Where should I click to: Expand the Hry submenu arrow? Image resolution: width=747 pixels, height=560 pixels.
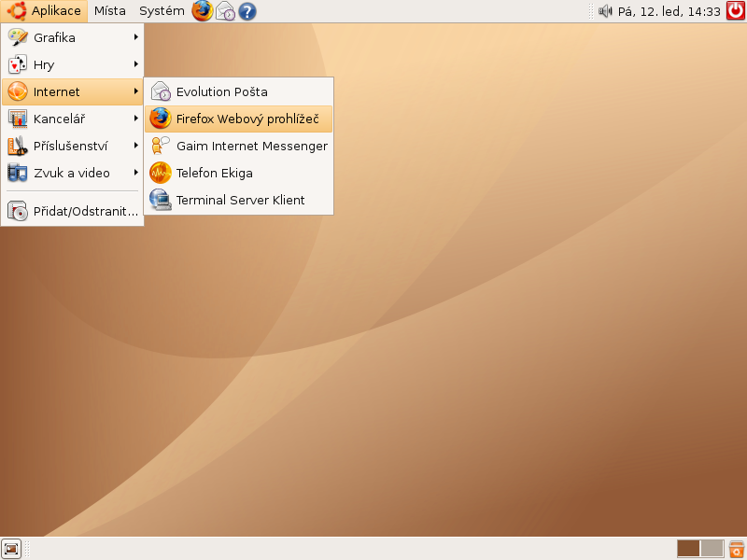pyautogui.click(x=136, y=64)
